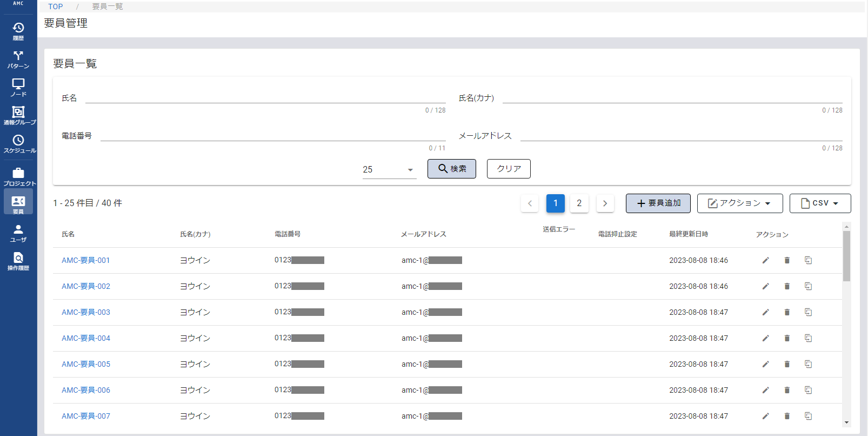Image resolution: width=868 pixels, height=436 pixels.
Task: Open 通報グループ in sidebar
Action: [x=18, y=115]
